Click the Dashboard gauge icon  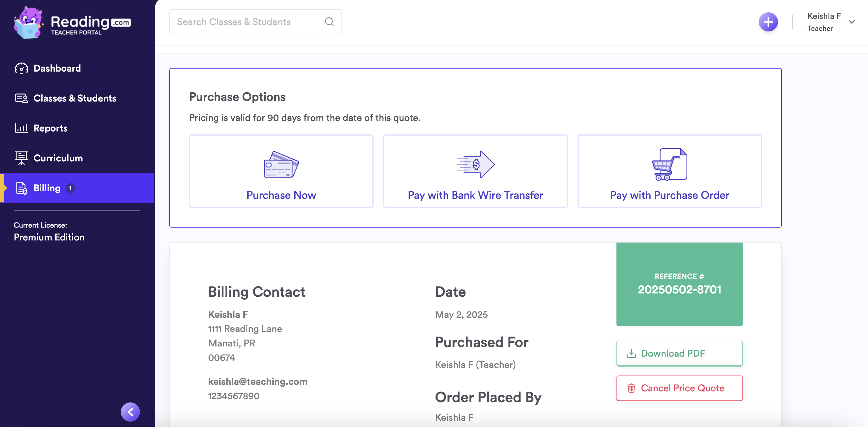21,68
